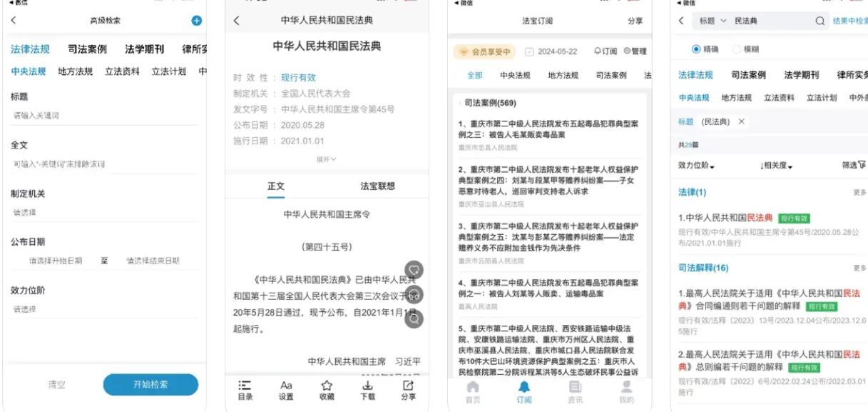Viewport: 868px width, 412px height.
Task: Tap the floating magnifier search-in-document icon
Action: pyautogui.click(x=414, y=319)
